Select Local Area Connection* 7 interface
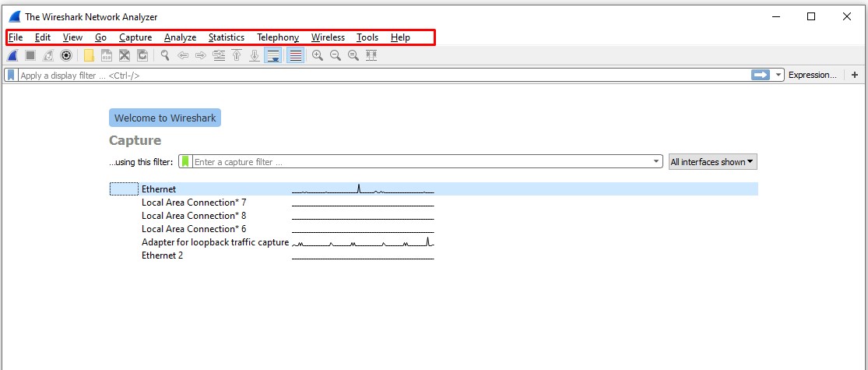This screenshot has height=370, width=868. pyautogui.click(x=194, y=203)
